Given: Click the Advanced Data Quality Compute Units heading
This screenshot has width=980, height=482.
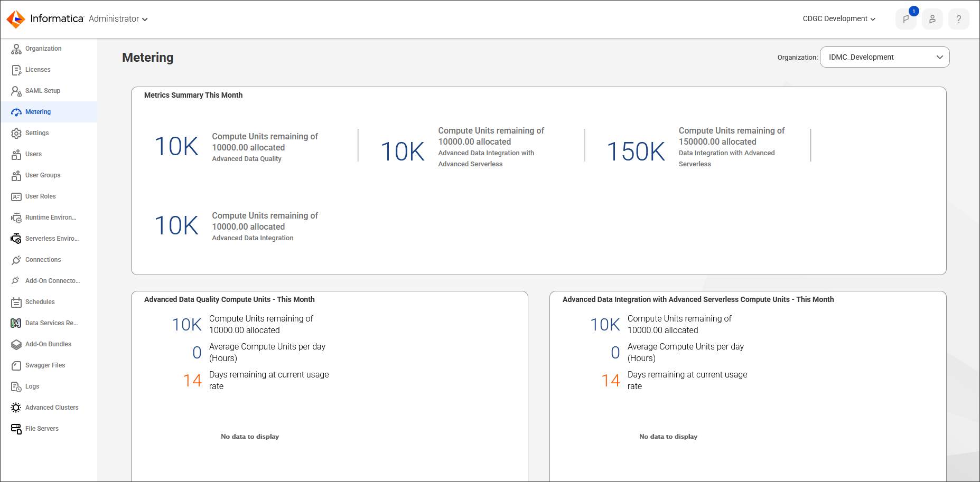Looking at the screenshot, I should 229,299.
